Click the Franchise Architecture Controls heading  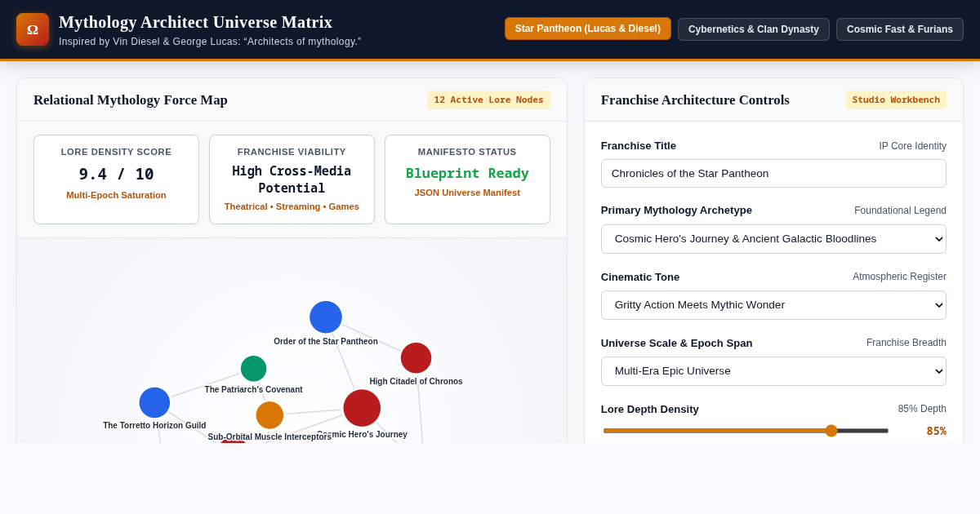coord(695,100)
